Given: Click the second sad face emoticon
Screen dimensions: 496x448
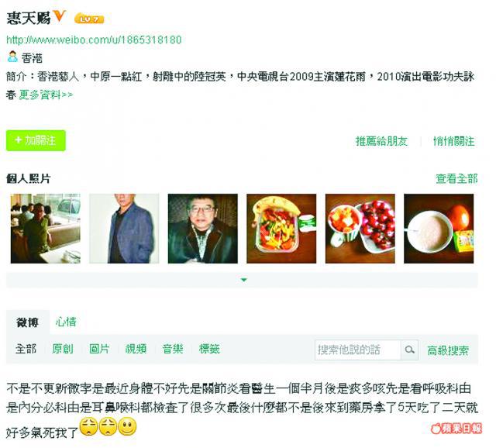Looking at the screenshot, I should pyautogui.click(x=108, y=427).
